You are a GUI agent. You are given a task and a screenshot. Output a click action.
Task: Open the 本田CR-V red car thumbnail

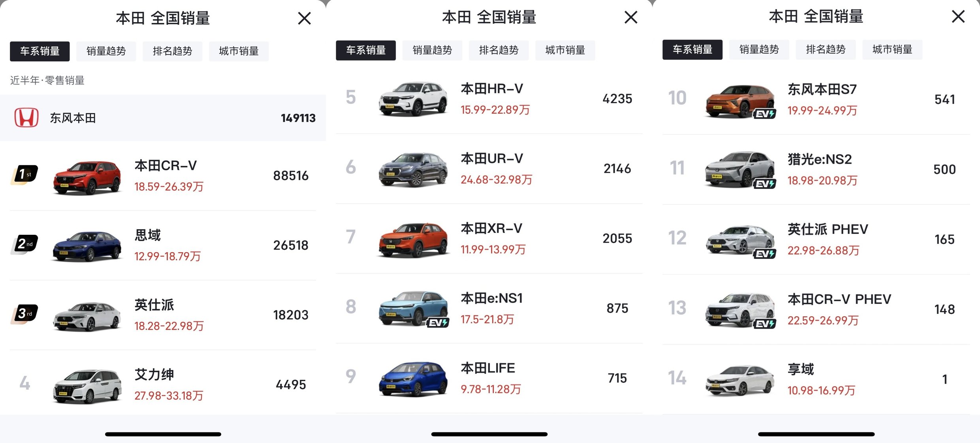[x=87, y=177]
